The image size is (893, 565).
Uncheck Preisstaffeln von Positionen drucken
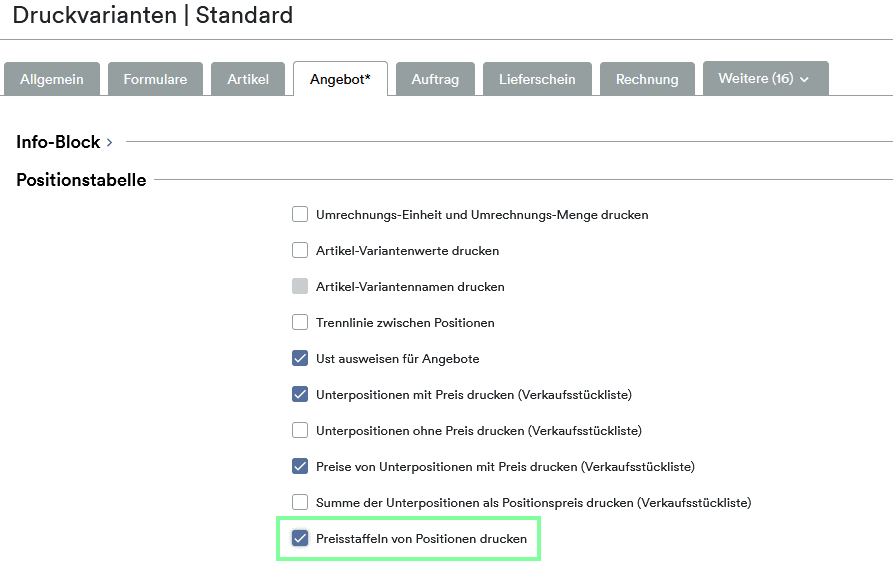(x=300, y=538)
